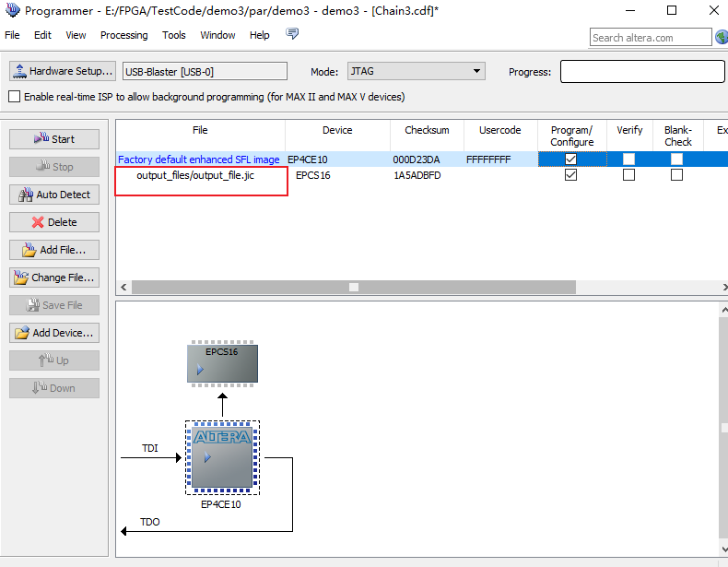Viewport: 728px width, 567px height.
Task: Toggle Verify for the EP4CE10 row
Action: click(x=628, y=159)
